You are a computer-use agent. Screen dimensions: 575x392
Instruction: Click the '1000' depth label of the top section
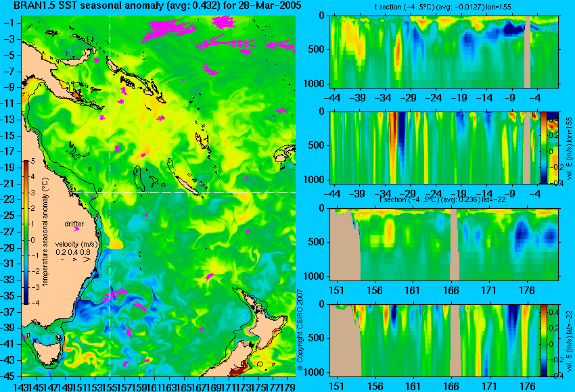pos(314,84)
